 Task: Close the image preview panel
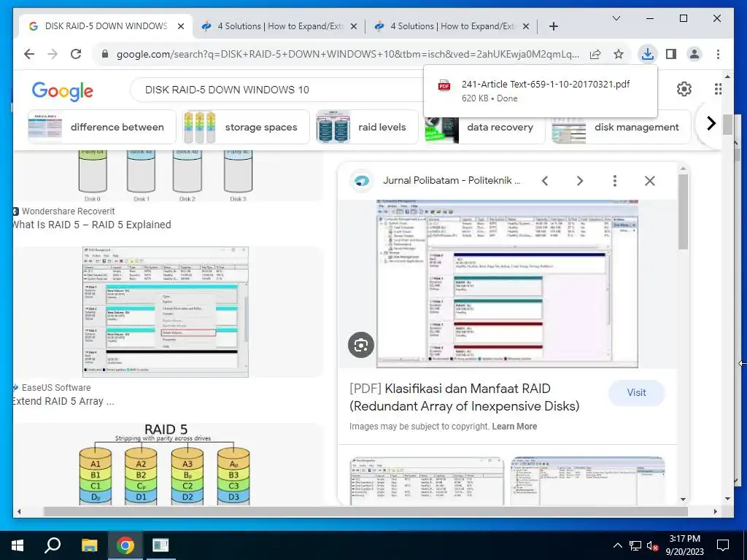point(650,181)
